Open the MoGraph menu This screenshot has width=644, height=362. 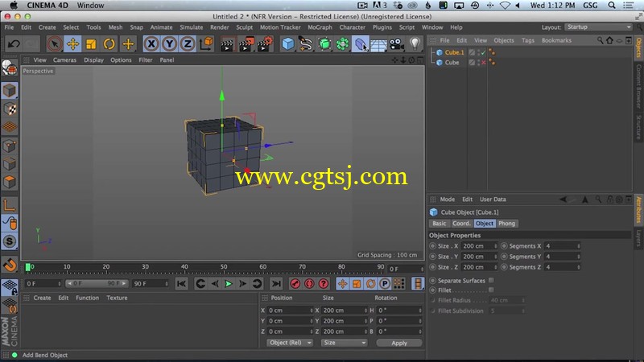tap(320, 27)
